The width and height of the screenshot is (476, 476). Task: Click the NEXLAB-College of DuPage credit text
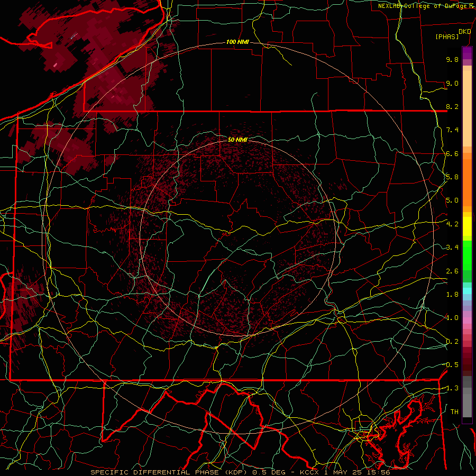tap(422, 6)
